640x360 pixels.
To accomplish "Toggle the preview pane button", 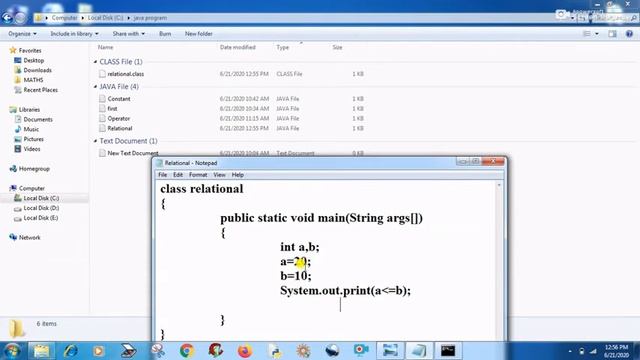I will 612,34.
